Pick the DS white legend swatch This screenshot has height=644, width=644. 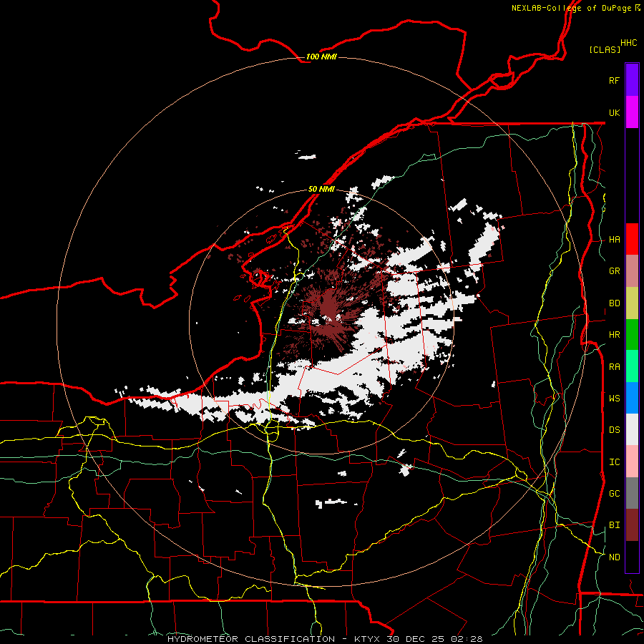632,429
